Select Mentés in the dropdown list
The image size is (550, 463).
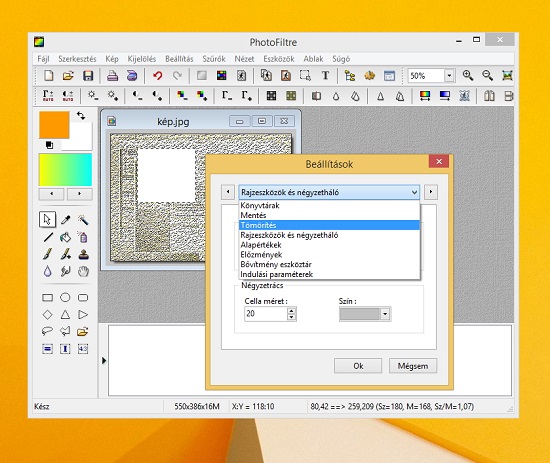click(x=329, y=215)
